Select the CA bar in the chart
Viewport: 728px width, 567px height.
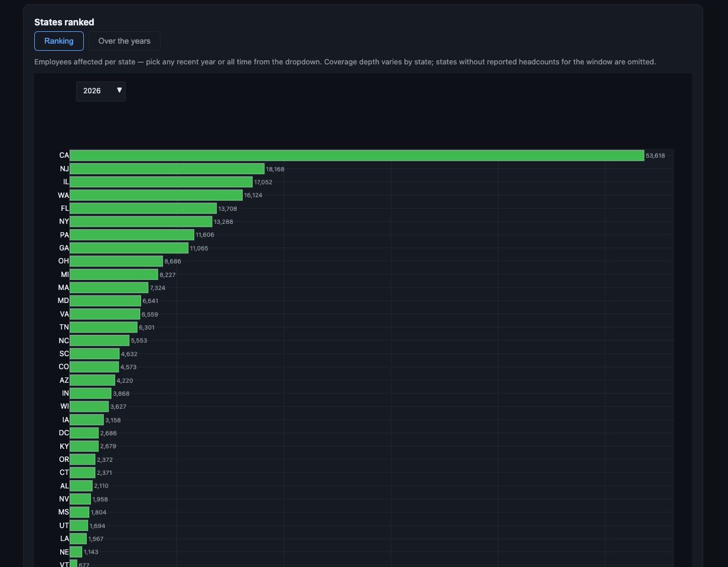coord(357,155)
